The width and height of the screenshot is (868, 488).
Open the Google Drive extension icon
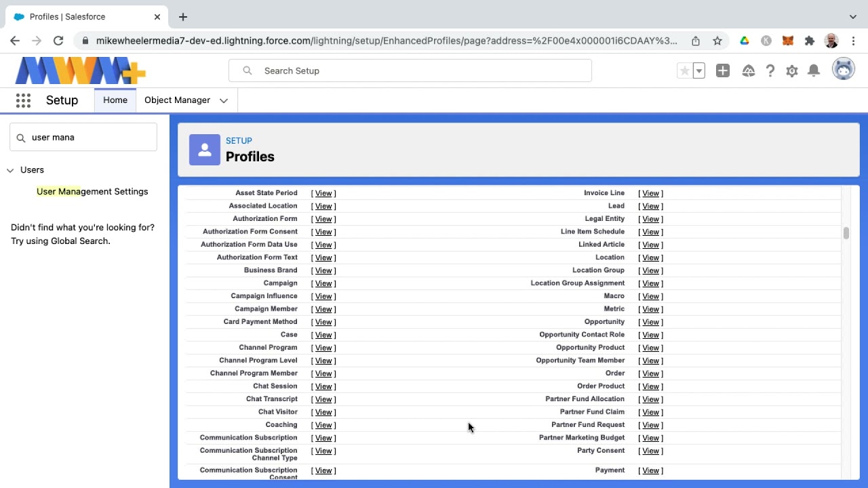click(745, 41)
